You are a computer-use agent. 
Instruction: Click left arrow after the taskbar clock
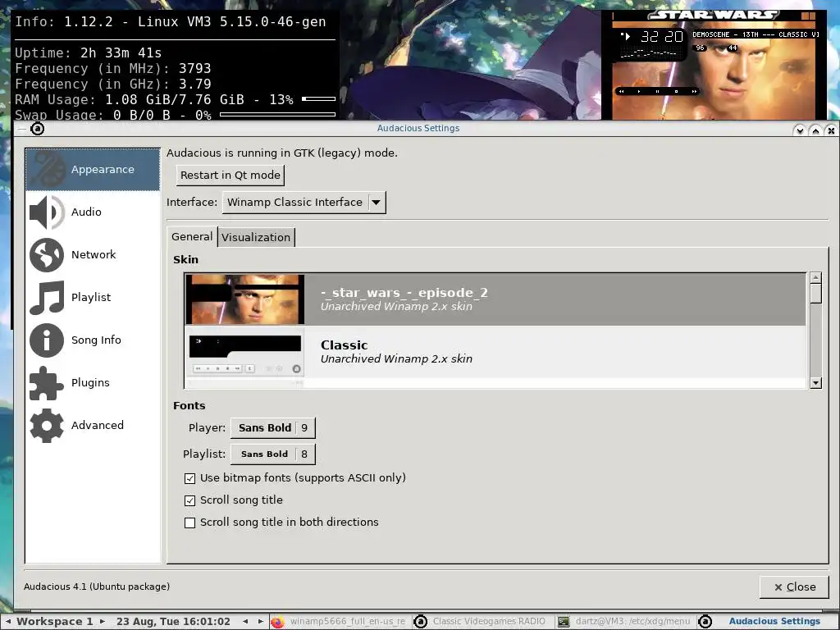point(245,622)
